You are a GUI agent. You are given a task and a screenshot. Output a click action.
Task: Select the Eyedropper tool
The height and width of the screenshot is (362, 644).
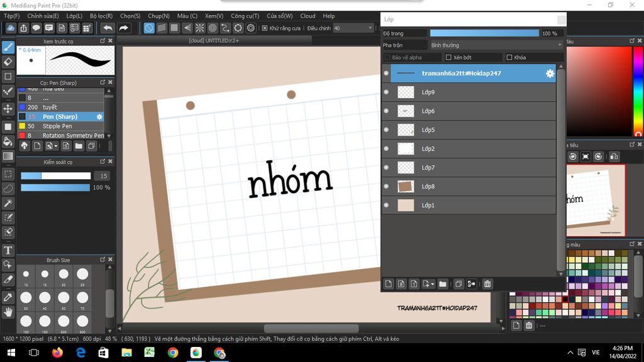pyautogui.click(x=8, y=297)
